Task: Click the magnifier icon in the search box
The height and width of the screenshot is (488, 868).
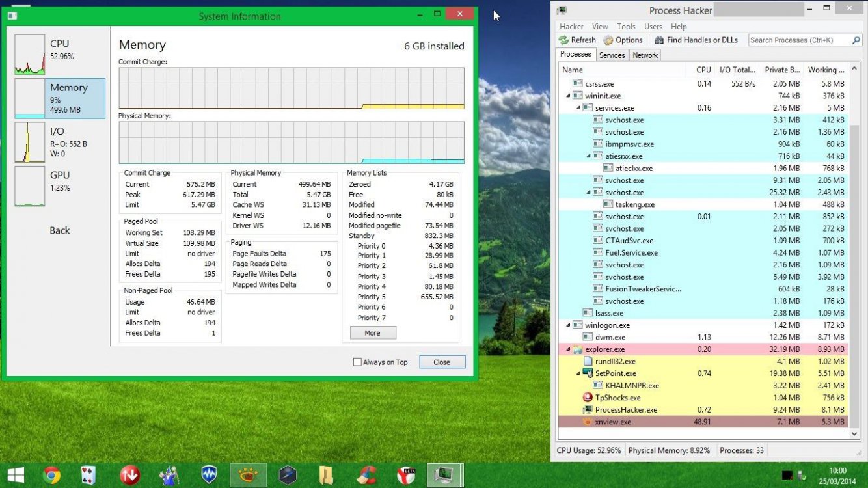Action: (x=856, y=40)
